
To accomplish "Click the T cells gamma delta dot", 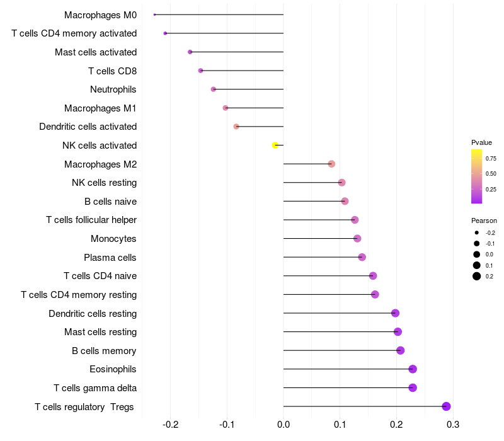I will (413, 387).
